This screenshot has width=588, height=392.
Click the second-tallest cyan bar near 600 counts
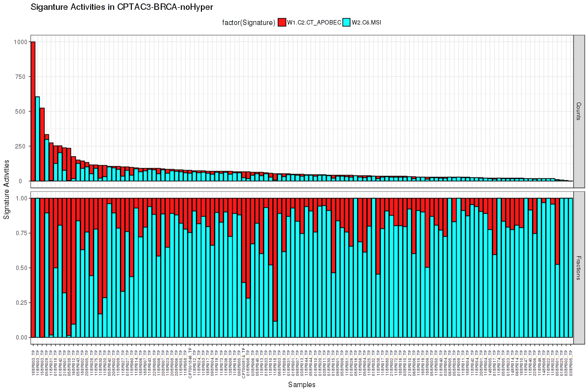[x=38, y=139]
